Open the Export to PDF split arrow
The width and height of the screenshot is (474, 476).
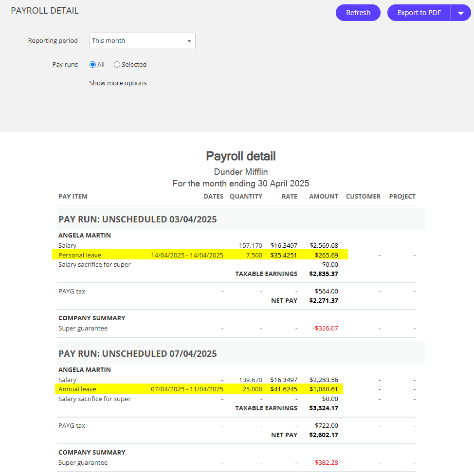click(x=461, y=13)
